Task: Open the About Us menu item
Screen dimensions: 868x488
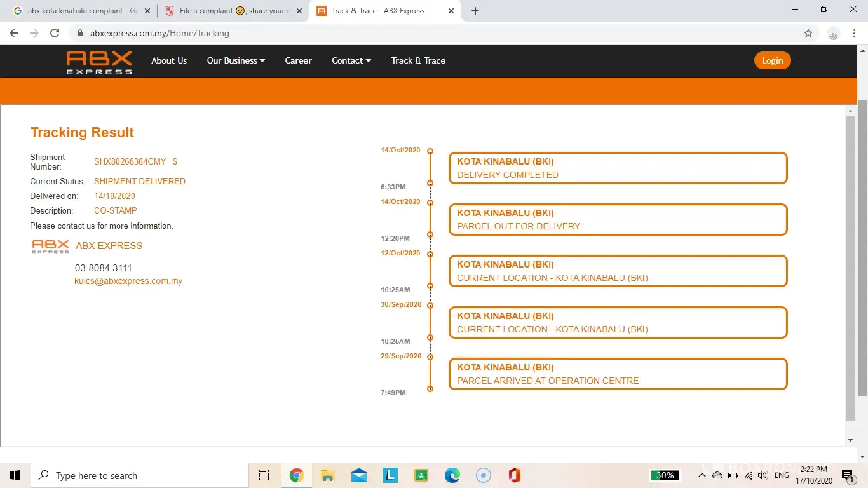Action: pos(169,60)
